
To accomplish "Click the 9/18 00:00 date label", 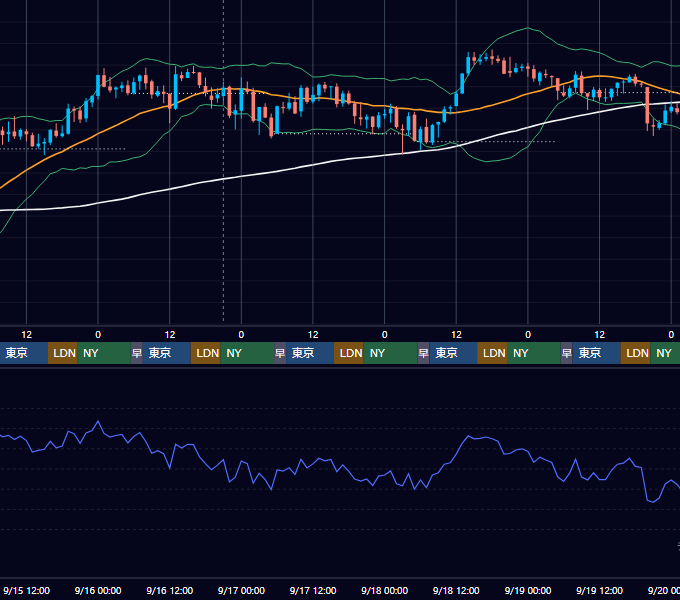I will 385,590.
